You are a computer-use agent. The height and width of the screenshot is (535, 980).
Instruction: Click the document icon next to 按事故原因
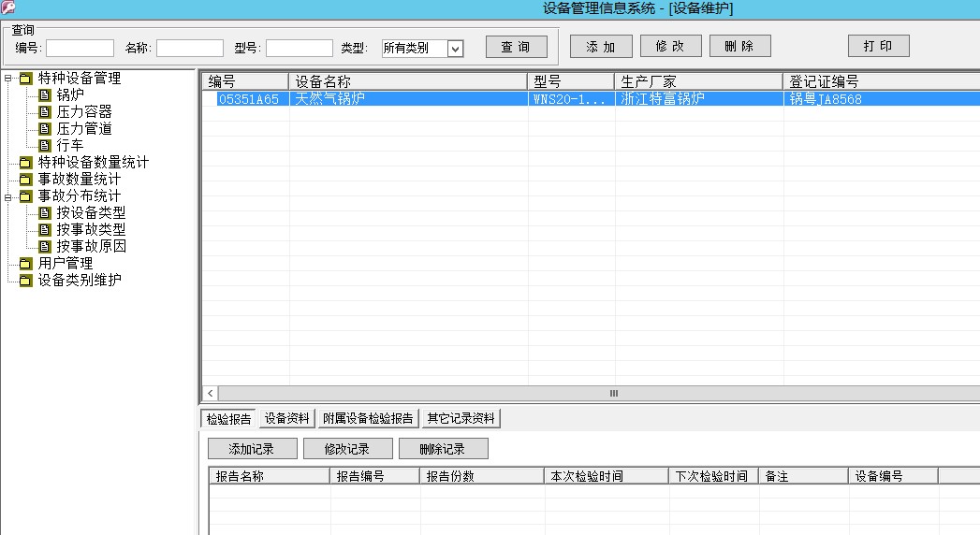click(x=44, y=247)
